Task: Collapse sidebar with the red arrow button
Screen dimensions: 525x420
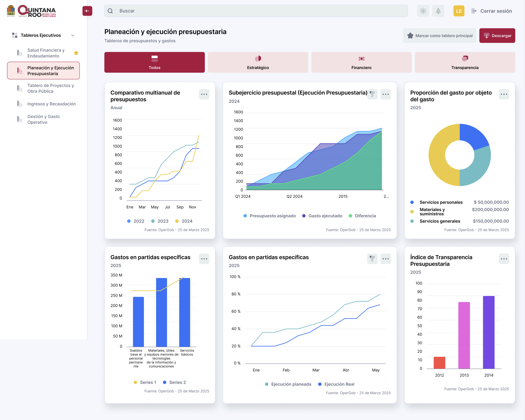Action: click(x=87, y=11)
